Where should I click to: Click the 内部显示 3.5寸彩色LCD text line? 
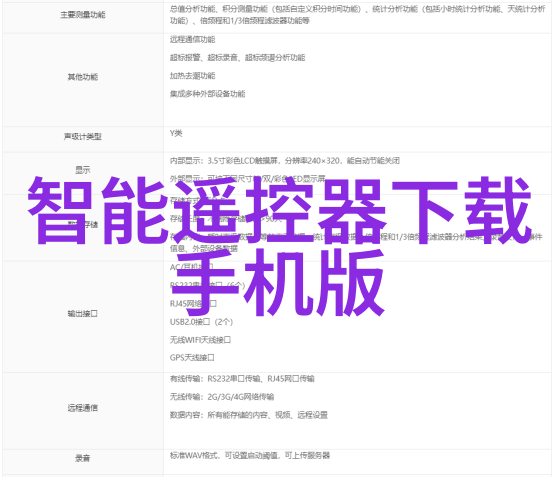[x=285, y=161]
